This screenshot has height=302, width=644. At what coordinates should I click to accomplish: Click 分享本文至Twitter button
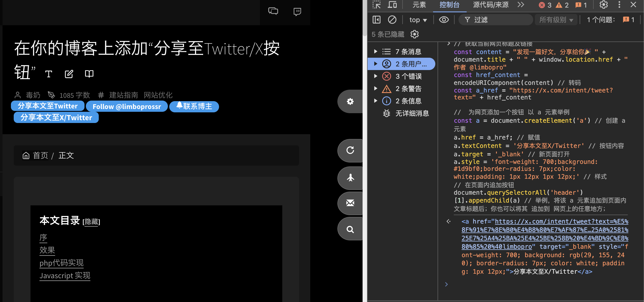pos(48,106)
